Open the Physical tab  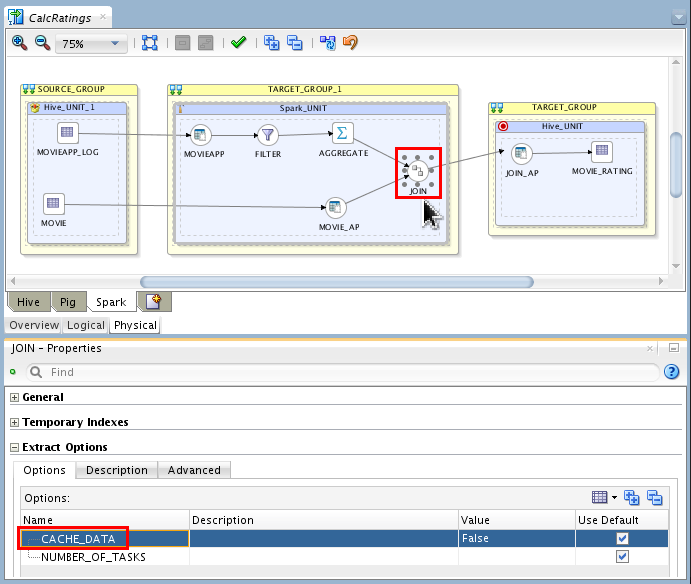coord(135,325)
